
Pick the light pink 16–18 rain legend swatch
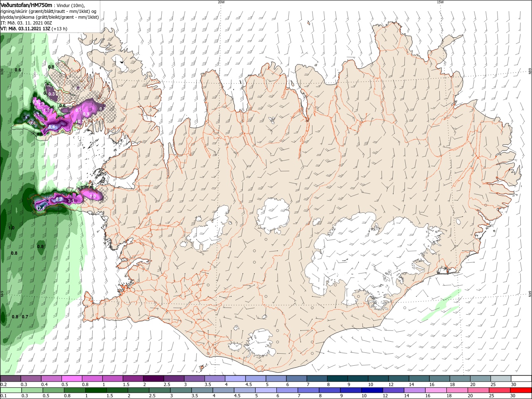click(x=435, y=390)
